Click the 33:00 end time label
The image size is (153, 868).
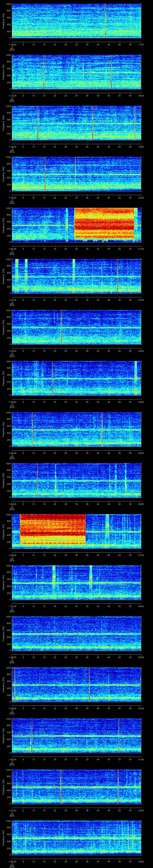click(x=141, y=861)
